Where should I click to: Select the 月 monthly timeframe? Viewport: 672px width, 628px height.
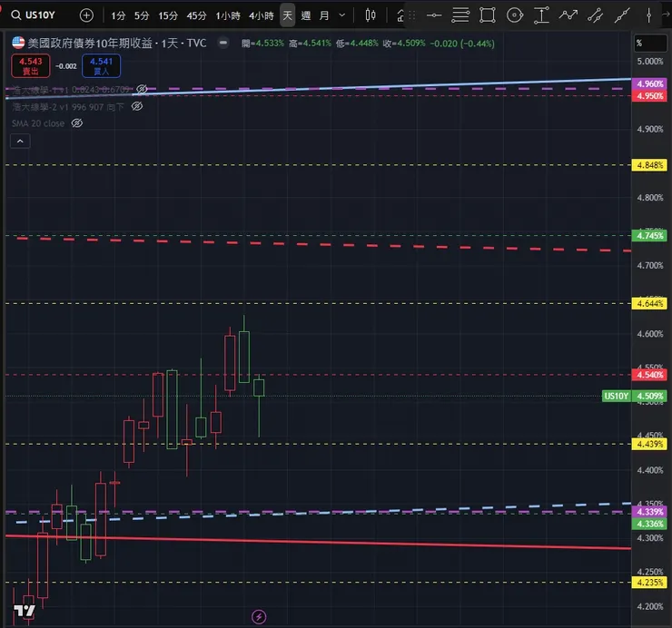pos(324,15)
